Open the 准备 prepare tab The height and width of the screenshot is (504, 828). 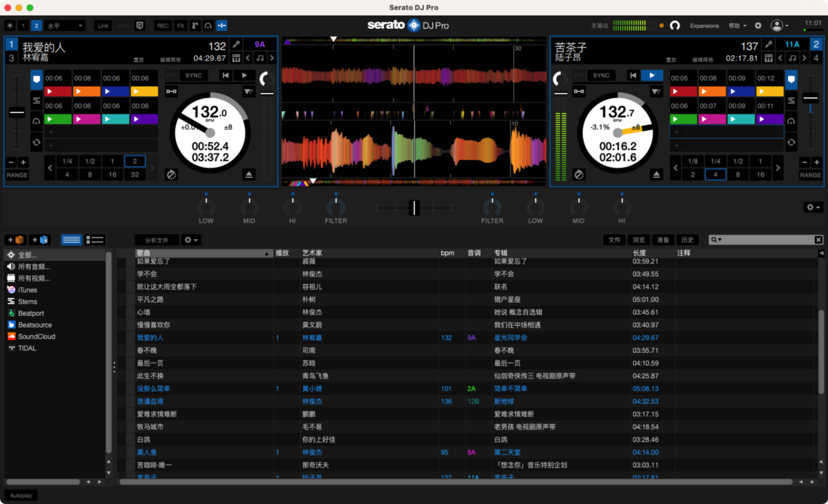tap(663, 240)
